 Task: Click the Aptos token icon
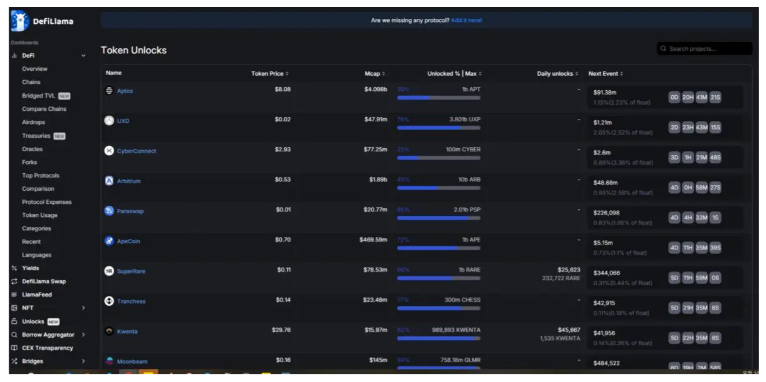pos(109,91)
